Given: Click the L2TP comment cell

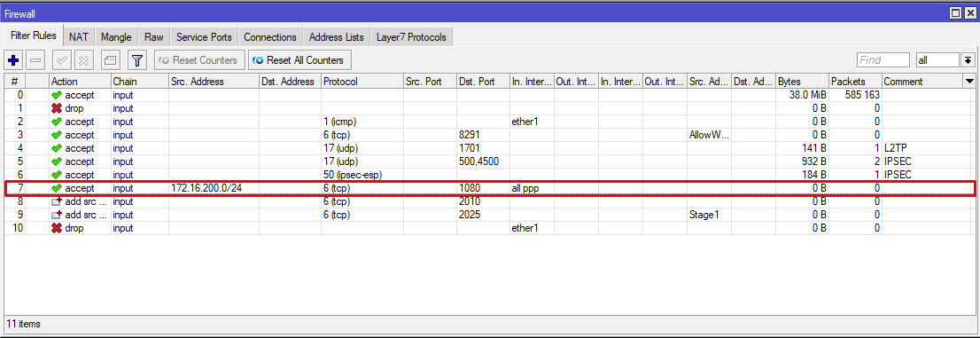Looking at the screenshot, I should (922, 148).
